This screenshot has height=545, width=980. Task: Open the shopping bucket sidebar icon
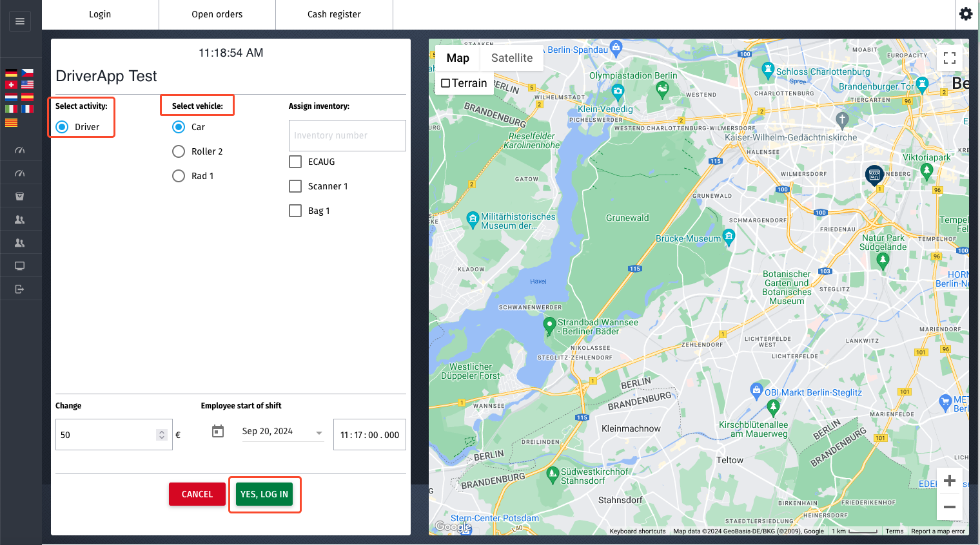(x=20, y=196)
